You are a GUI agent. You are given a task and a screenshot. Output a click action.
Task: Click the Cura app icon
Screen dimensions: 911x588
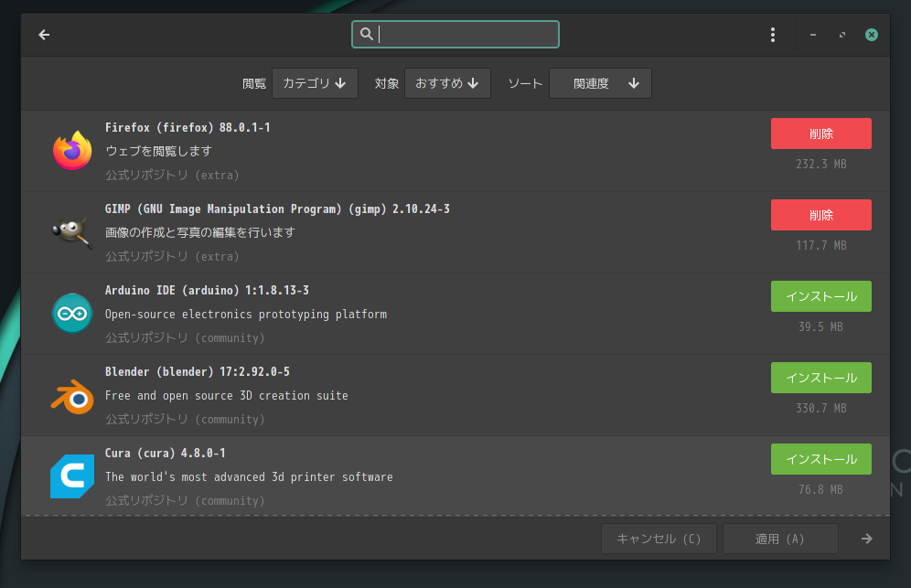72,476
